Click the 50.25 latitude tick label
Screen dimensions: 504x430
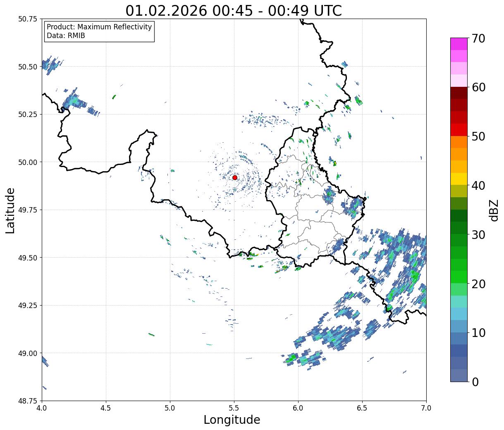point(28,115)
